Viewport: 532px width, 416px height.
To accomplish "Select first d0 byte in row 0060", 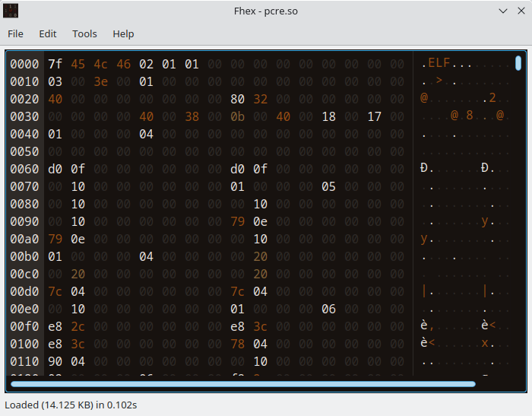I will point(55,169).
